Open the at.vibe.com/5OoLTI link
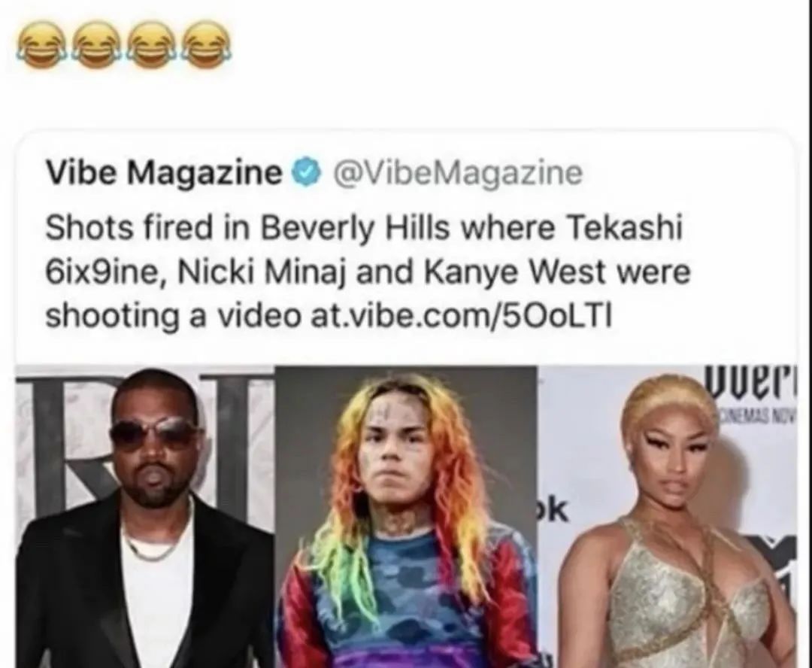812x668 pixels. 460,314
